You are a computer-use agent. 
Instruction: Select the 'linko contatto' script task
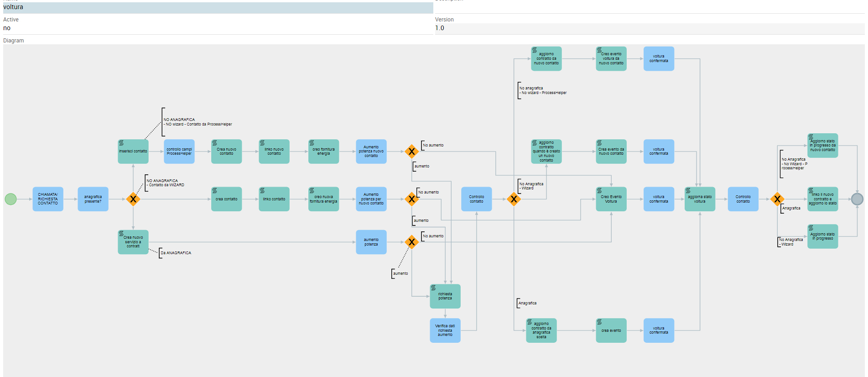click(x=274, y=199)
